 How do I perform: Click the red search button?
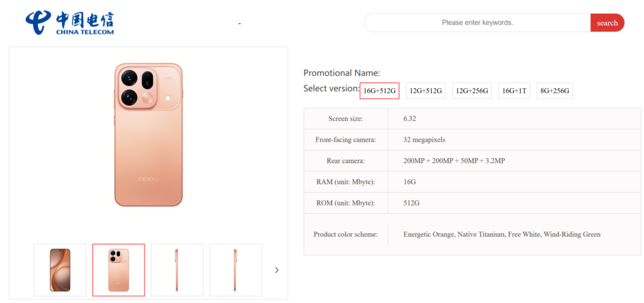click(607, 23)
